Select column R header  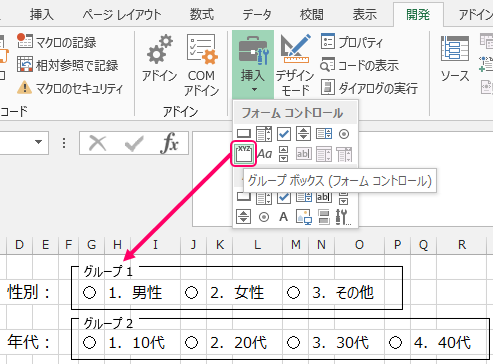[x=462, y=245]
